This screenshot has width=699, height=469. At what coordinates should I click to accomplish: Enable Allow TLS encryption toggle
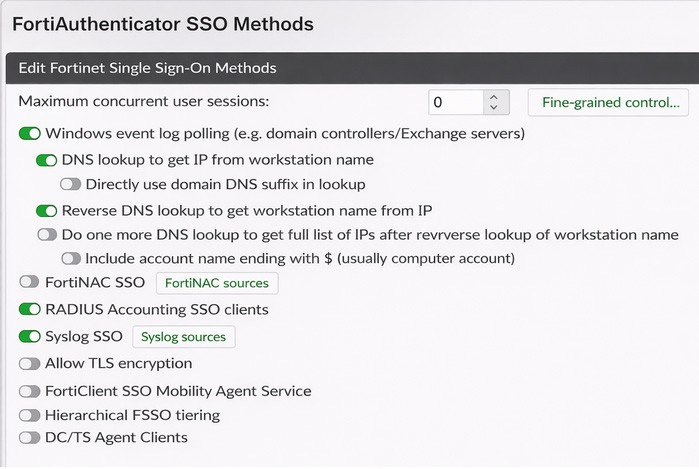click(x=30, y=364)
